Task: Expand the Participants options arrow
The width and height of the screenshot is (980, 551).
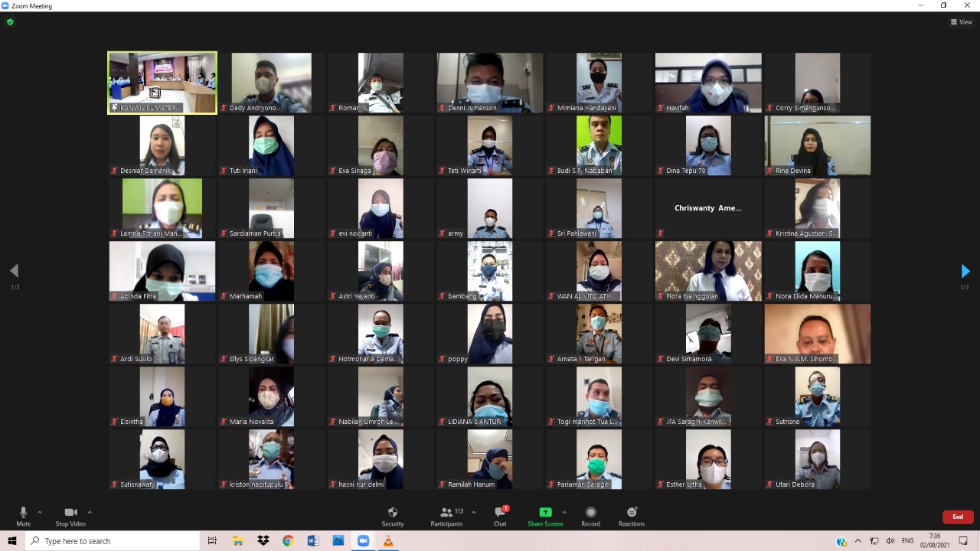Action: 473,512
